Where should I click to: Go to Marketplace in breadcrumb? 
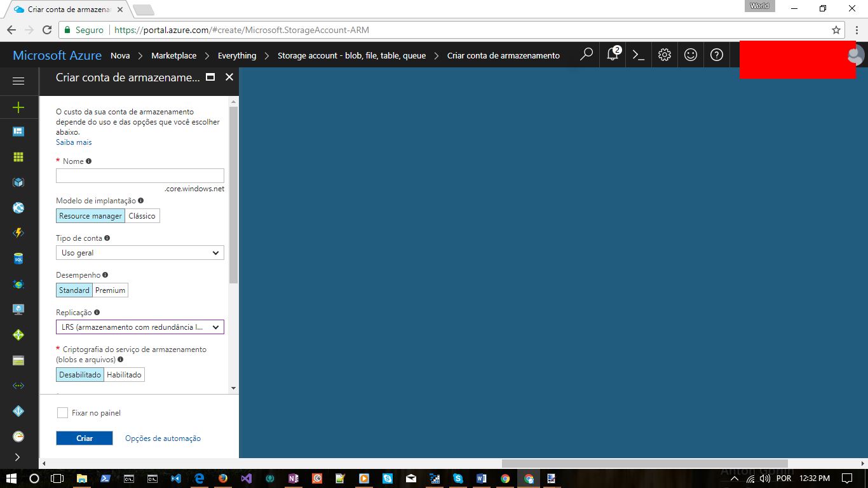click(173, 56)
